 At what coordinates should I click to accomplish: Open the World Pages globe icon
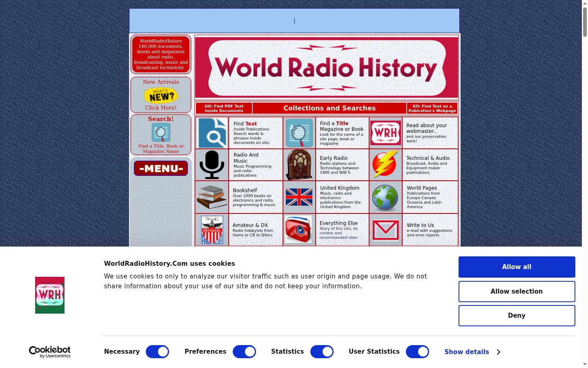click(385, 197)
